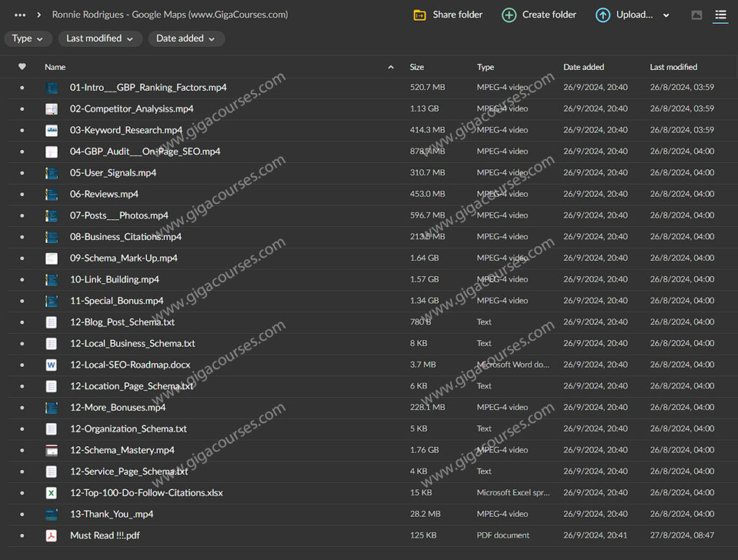Image resolution: width=738 pixels, height=560 pixels.
Task: Toggle favorite dot for 01-Intro GBP Ranking Factors
Action: click(22, 88)
